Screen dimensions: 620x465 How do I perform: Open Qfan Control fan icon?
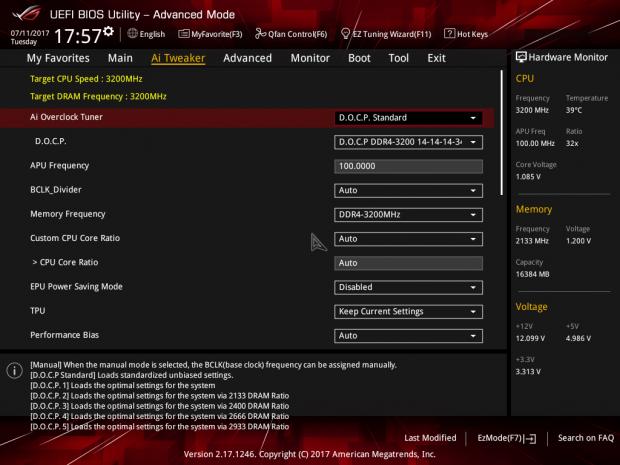[260, 34]
